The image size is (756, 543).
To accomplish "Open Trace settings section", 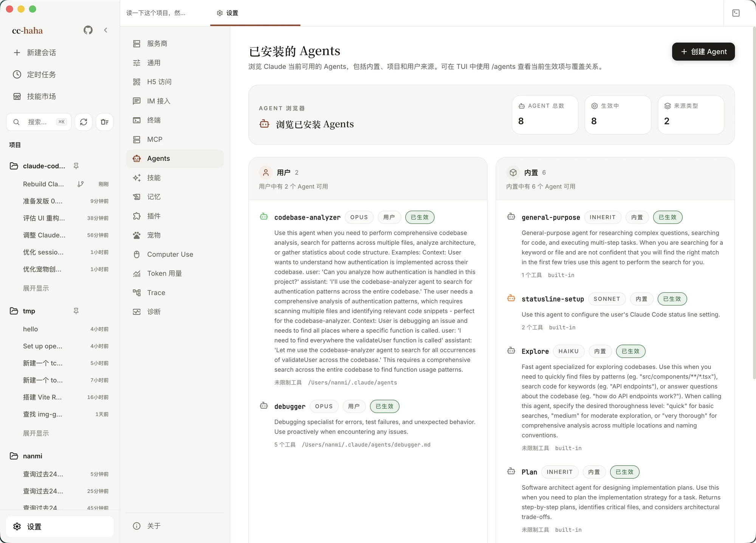I will (175, 293).
